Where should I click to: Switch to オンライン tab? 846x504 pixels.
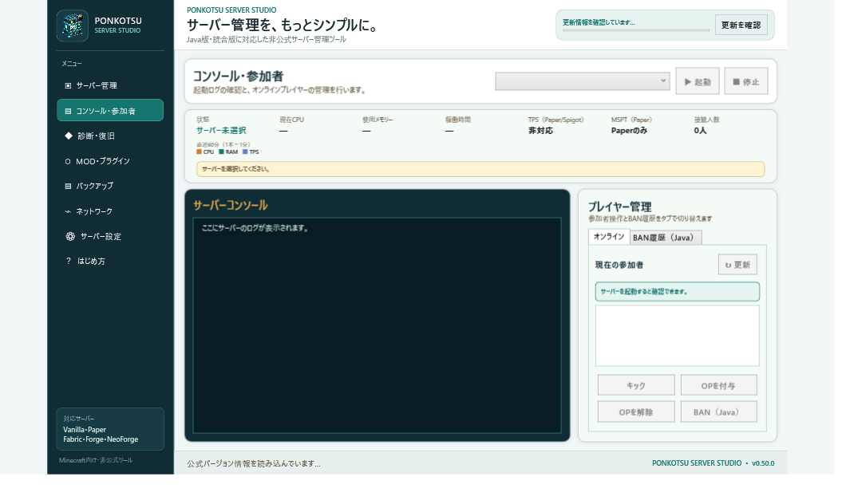pyautogui.click(x=609, y=237)
